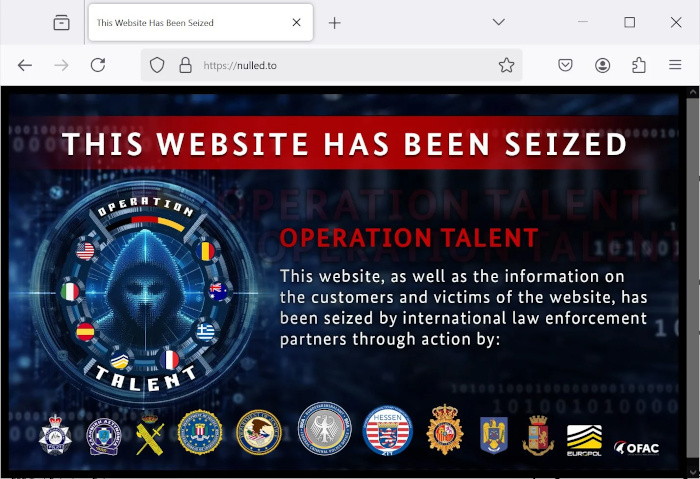700x479 pixels.
Task: Bookmark this page with star icon
Action: pos(506,65)
